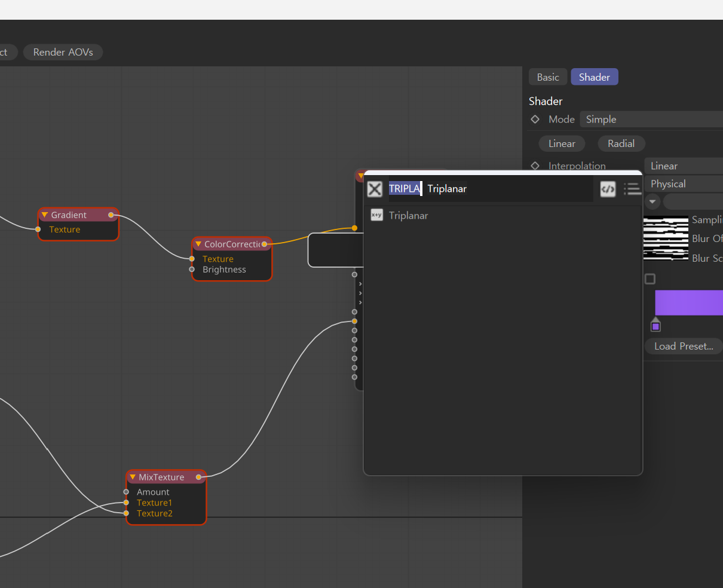Click the Load Preset button
723x588 pixels.
click(x=683, y=346)
